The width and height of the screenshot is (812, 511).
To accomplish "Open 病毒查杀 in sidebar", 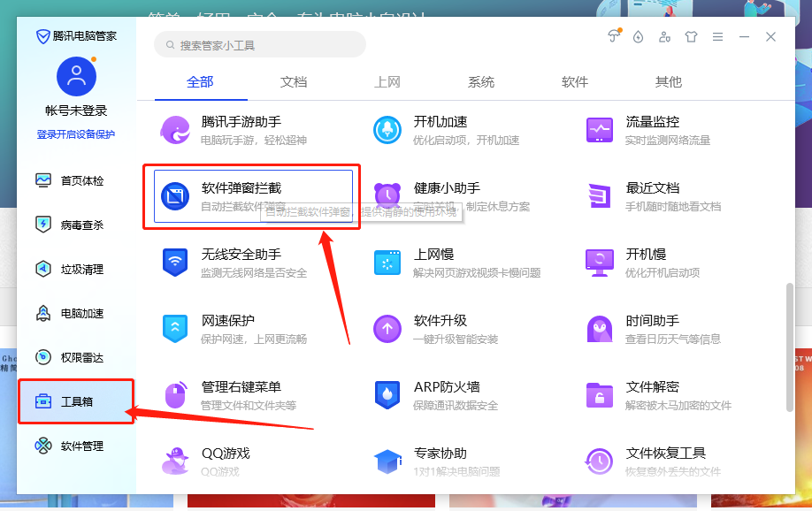I will click(76, 225).
